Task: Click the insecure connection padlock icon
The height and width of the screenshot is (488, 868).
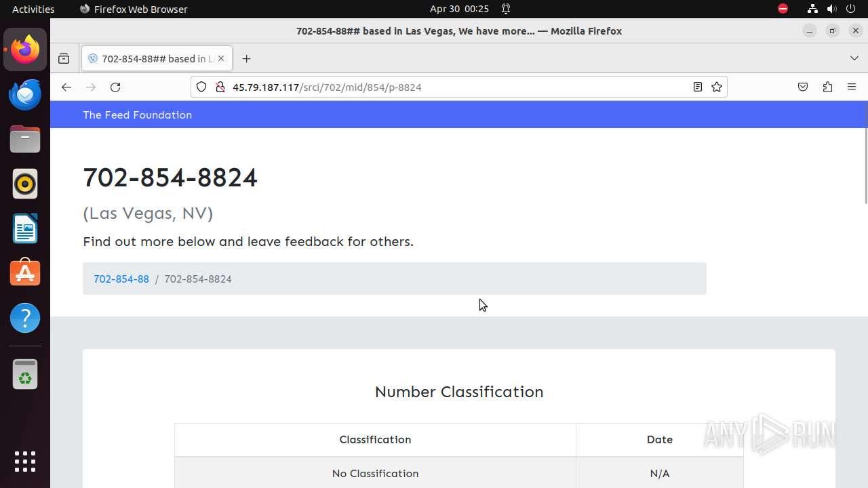Action: click(220, 87)
